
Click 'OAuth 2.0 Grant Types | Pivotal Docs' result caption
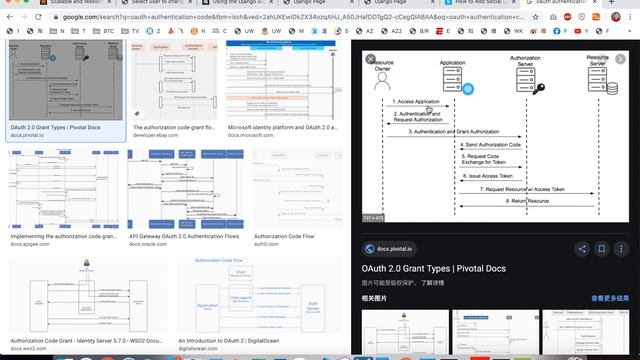55,127
